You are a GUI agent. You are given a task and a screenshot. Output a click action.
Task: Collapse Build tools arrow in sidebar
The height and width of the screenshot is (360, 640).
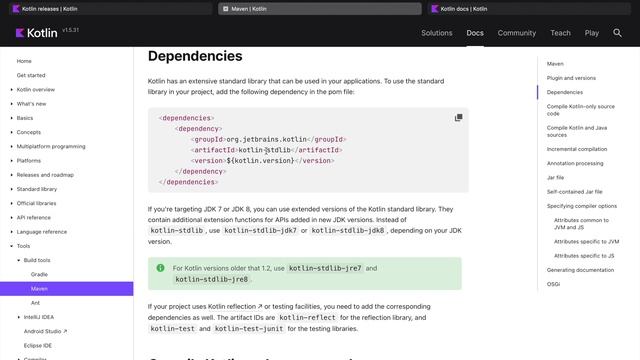18,260
